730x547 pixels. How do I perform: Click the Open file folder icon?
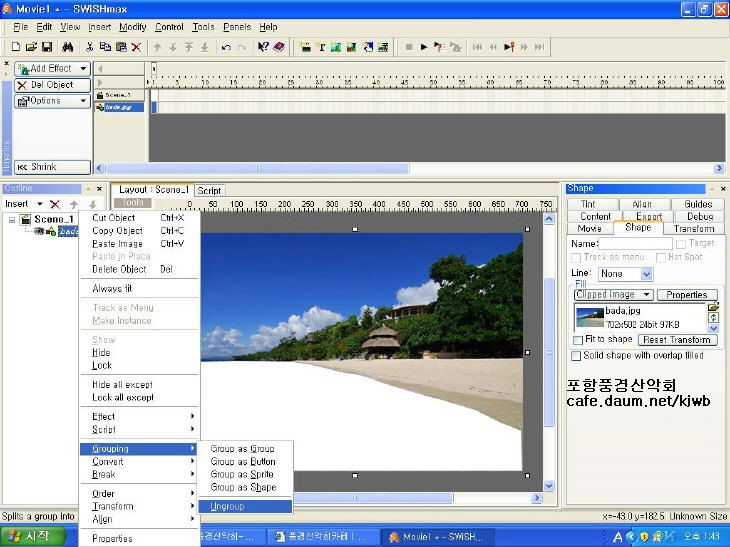coord(31,47)
